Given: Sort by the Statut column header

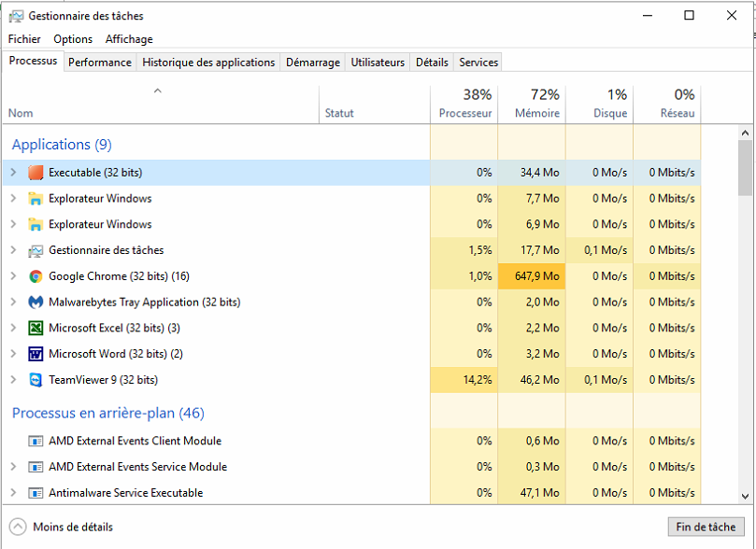Looking at the screenshot, I should [375, 105].
